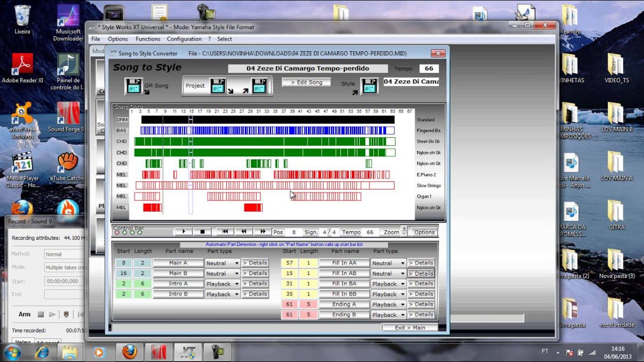Click the Tempo field showing 66 at top
Viewport: 644px width, 362px height.
(x=429, y=68)
